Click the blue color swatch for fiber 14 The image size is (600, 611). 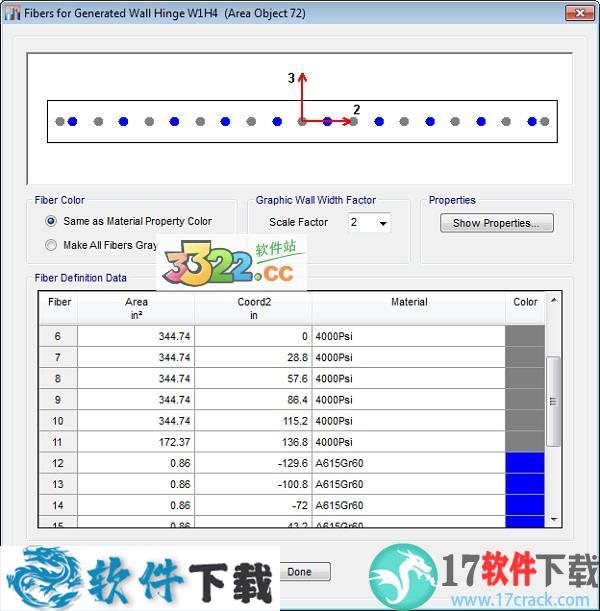[x=525, y=505]
